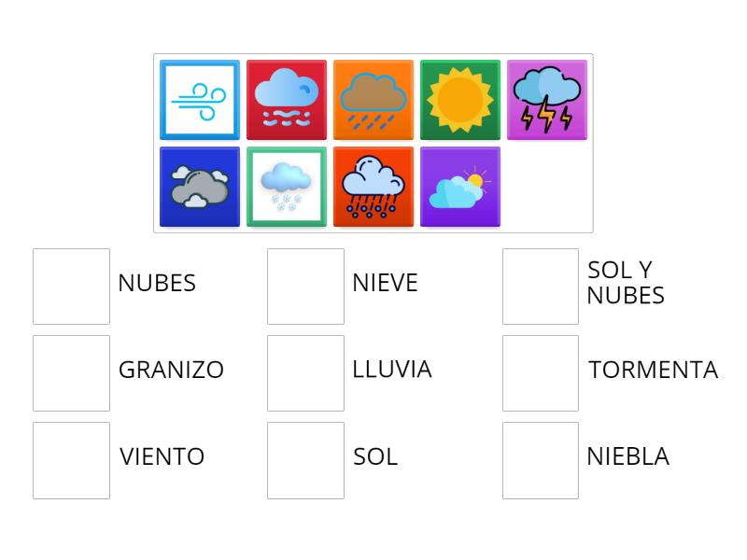Click the empty box beside SOL
This screenshot has height=560, width=747.
pyautogui.click(x=305, y=459)
